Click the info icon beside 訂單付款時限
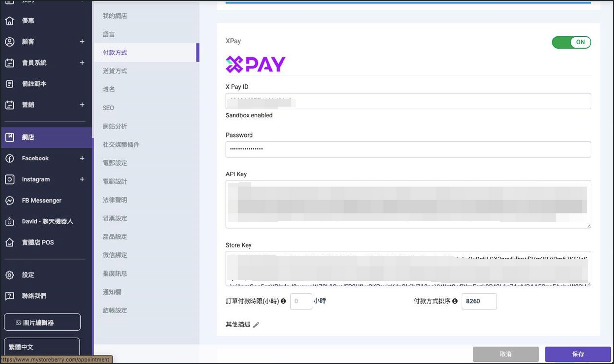This screenshot has width=614, height=364. 283,301
